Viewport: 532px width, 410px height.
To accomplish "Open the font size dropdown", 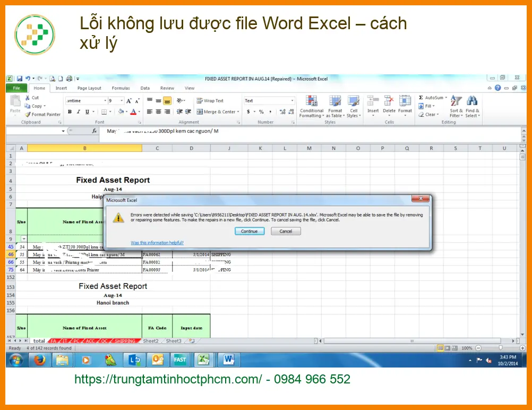I will coord(122,101).
